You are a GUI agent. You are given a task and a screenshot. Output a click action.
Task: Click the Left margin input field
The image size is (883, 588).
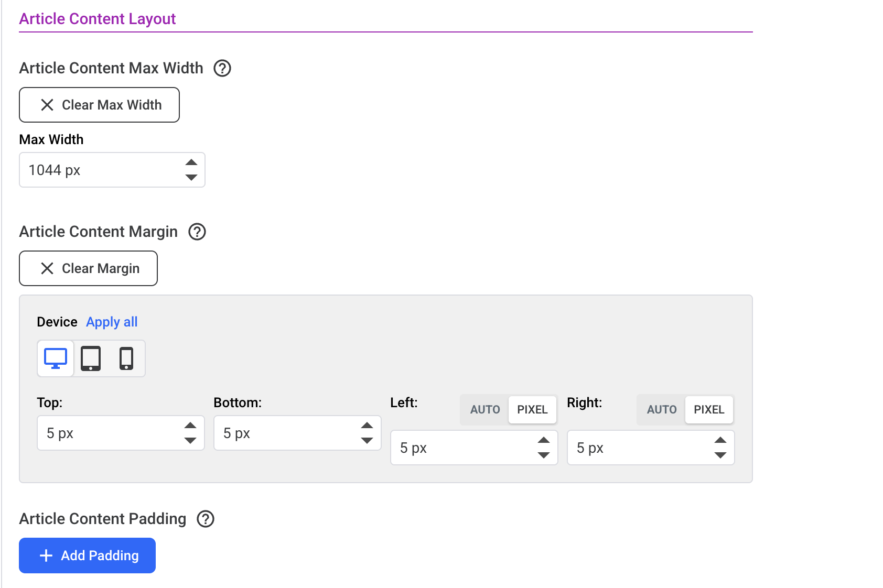coord(461,448)
